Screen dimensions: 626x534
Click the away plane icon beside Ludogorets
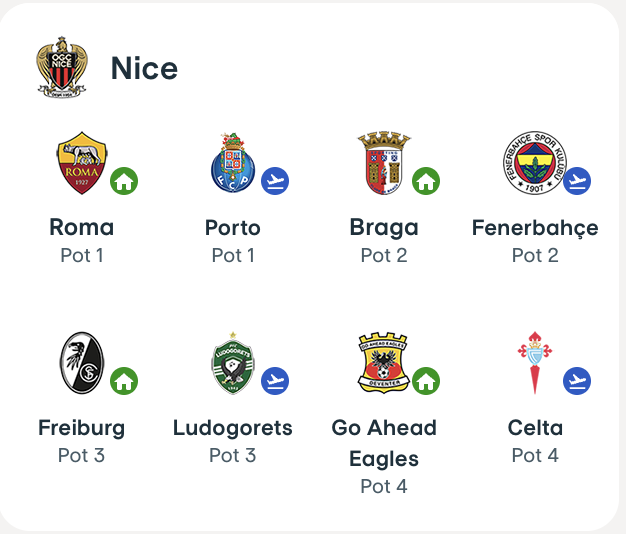tap(275, 381)
